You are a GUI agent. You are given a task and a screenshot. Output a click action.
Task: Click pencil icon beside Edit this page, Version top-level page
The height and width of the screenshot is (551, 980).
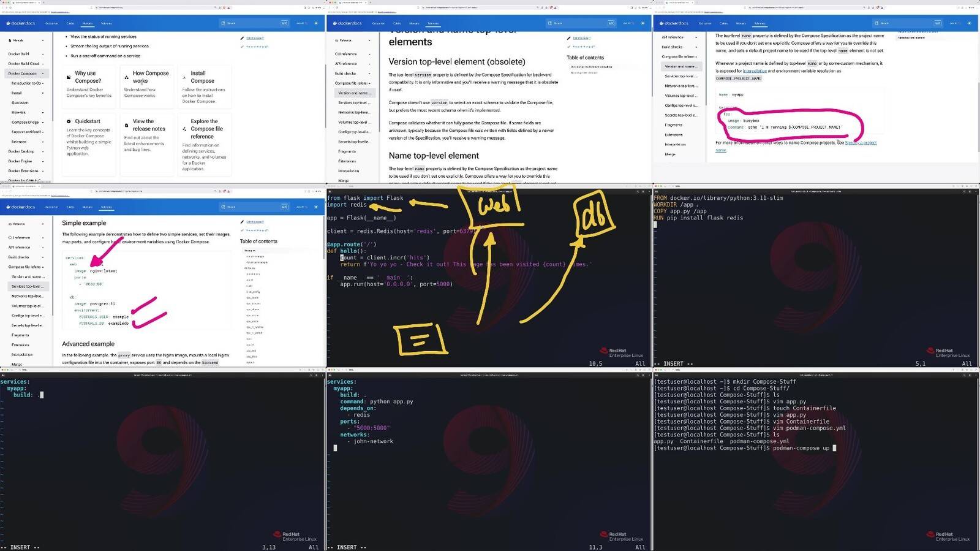click(569, 38)
